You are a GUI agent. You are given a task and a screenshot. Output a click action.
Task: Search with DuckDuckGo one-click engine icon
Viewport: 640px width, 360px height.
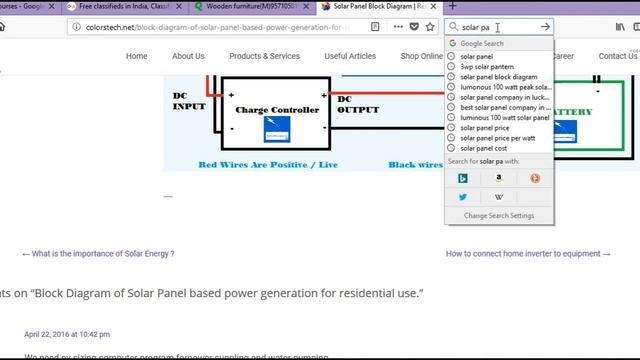[535, 178]
